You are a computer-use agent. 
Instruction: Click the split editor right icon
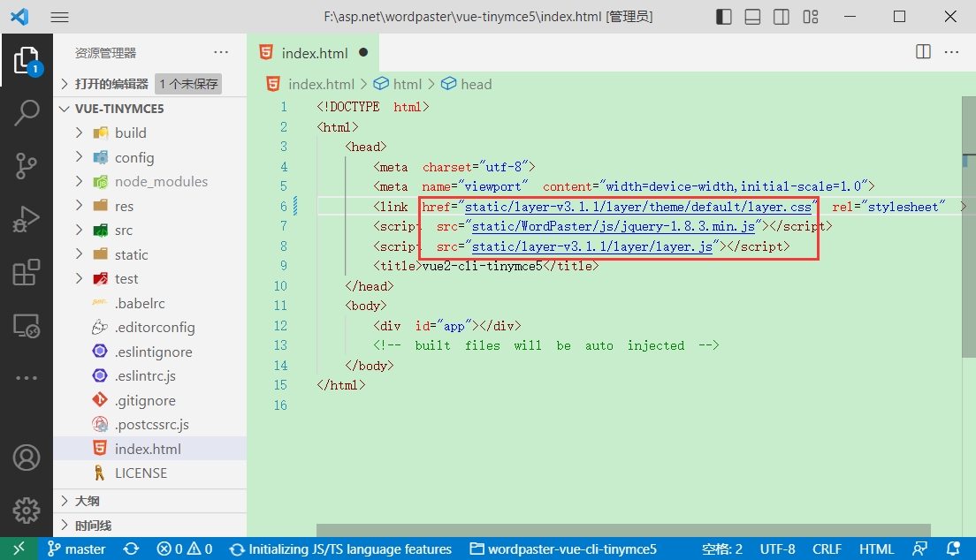(923, 52)
